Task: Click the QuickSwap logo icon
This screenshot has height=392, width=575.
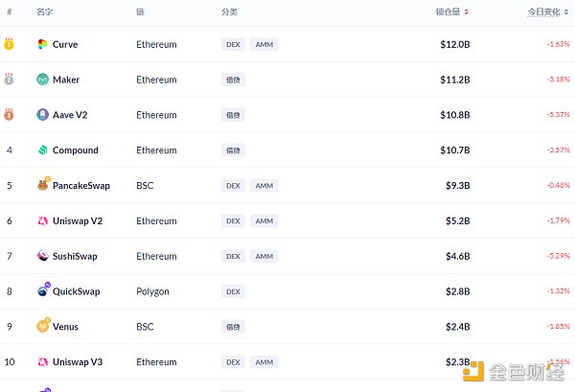Action: pyautogui.click(x=44, y=289)
